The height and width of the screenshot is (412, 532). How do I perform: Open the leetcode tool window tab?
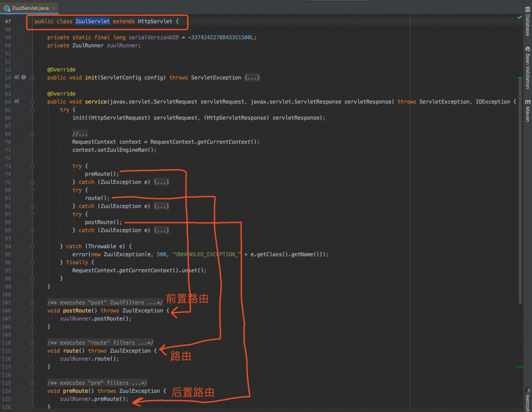tap(527, 399)
